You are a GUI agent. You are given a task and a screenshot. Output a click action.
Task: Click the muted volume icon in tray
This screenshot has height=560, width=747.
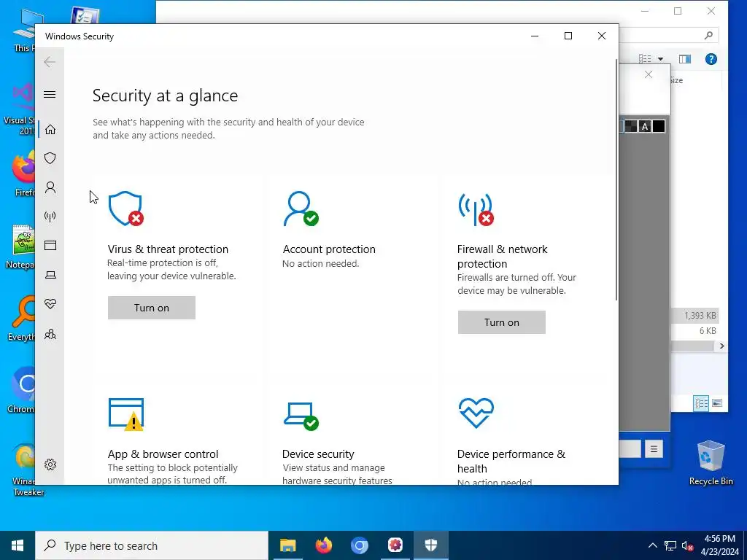[x=687, y=545]
